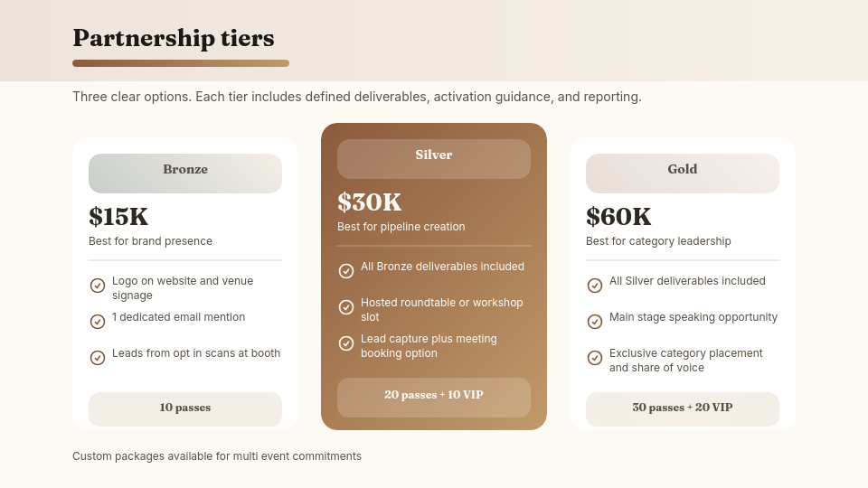Image resolution: width=868 pixels, height=488 pixels.
Task: Click the 10 passes badge
Action: pos(185,408)
